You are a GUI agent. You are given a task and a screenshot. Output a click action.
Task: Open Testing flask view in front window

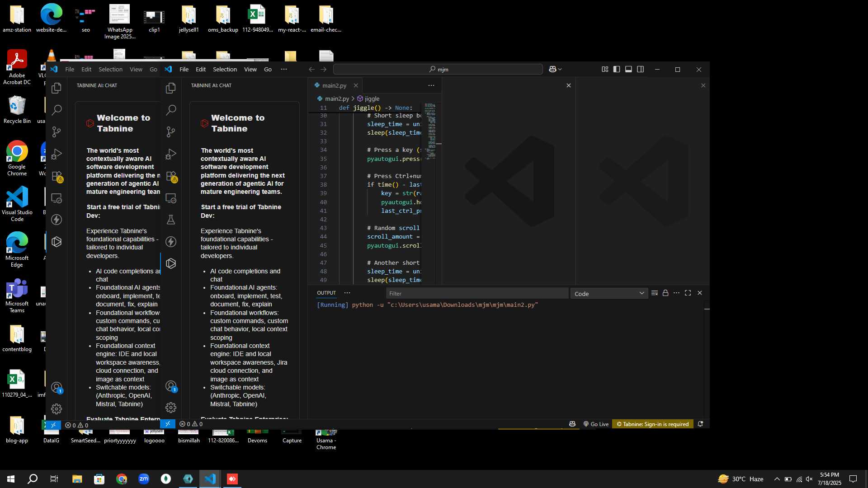click(171, 220)
